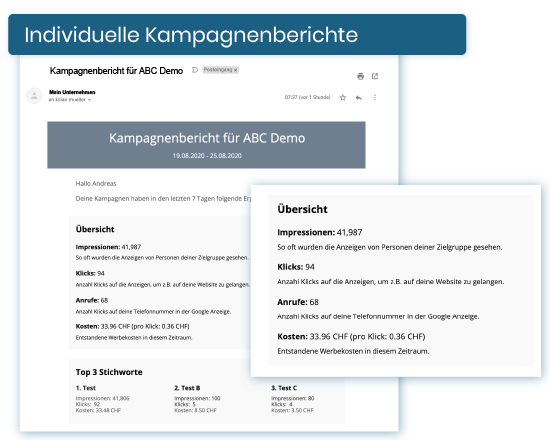This screenshot has width=550, height=440.
Task: Click the 'Übersicht' heading in the enlarged overlay card
Action: (x=302, y=209)
